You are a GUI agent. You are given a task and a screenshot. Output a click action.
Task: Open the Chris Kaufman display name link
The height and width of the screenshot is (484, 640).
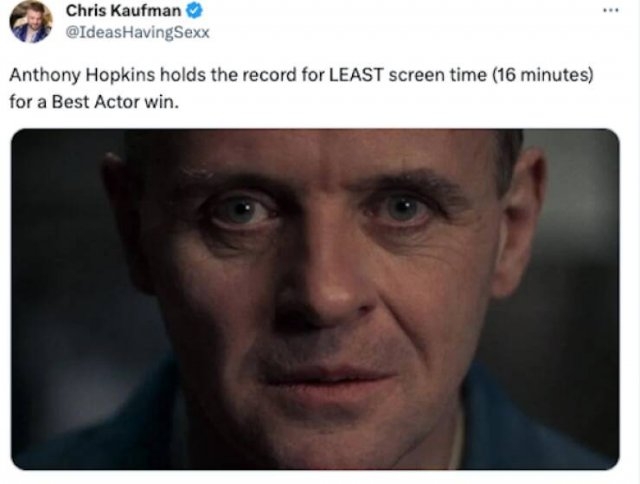[x=125, y=12]
